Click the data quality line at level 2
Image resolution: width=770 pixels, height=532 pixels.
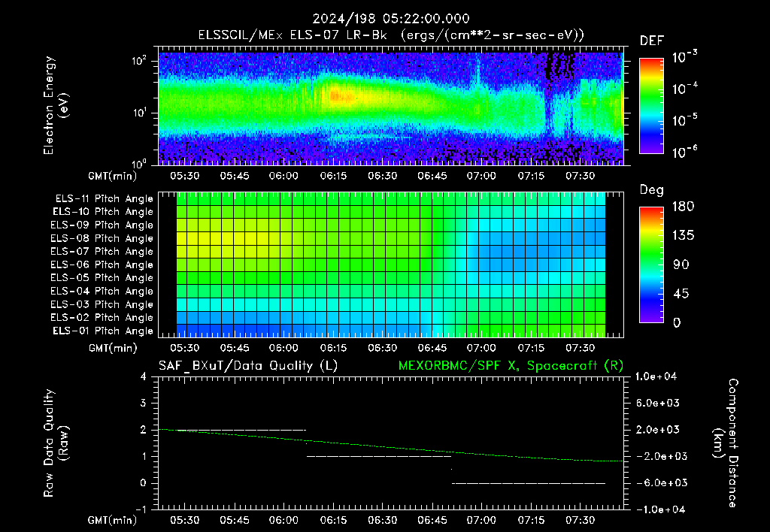(x=241, y=431)
